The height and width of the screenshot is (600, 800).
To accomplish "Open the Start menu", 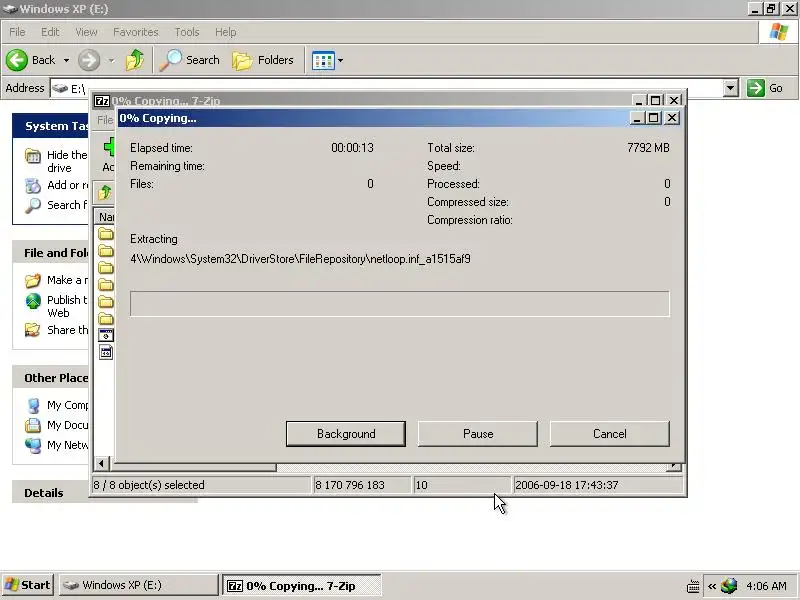I will [28, 585].
